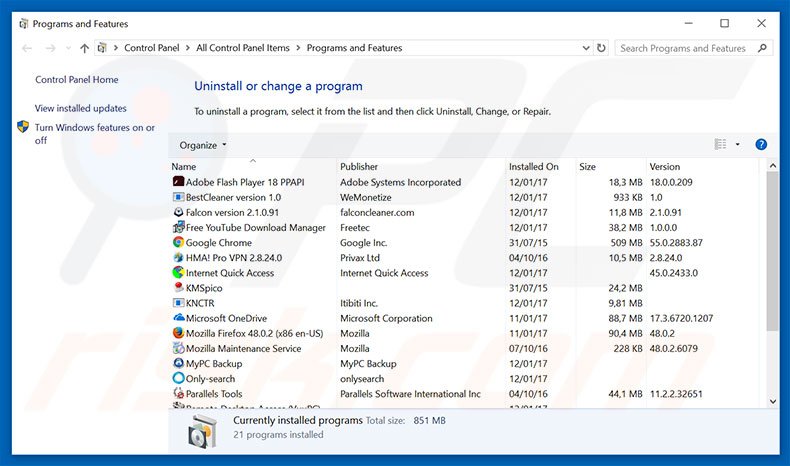The height and width of the screenshot is (466, 790).
Task: Click the HMA! Pro VPN icon
Action: click(178, 257)
